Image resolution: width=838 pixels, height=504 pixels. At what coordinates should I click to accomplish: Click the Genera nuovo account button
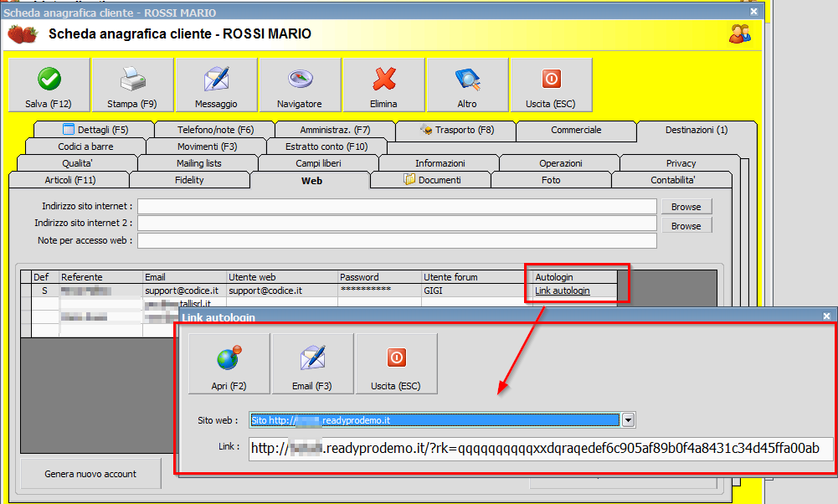point(91,474)
